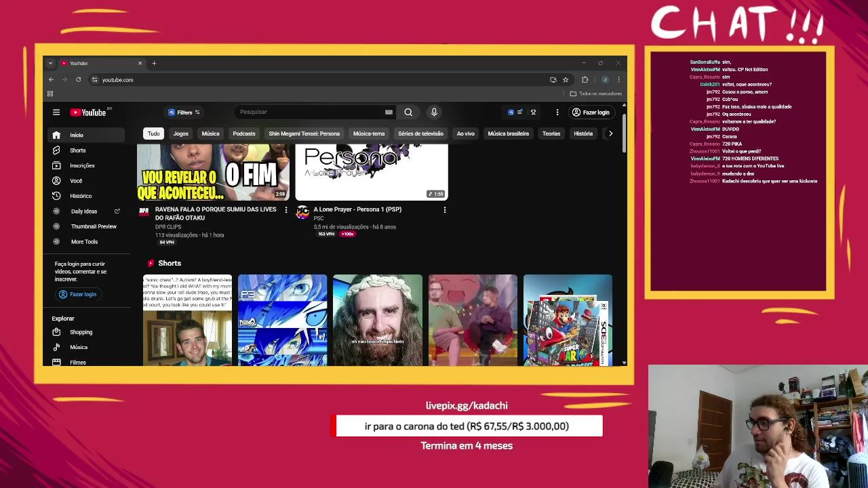Open the blue Persona 3 eyes Short

(283, 320)
